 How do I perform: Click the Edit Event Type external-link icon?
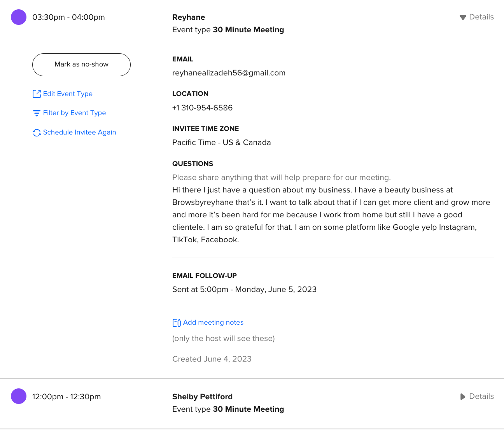(37, 94)
